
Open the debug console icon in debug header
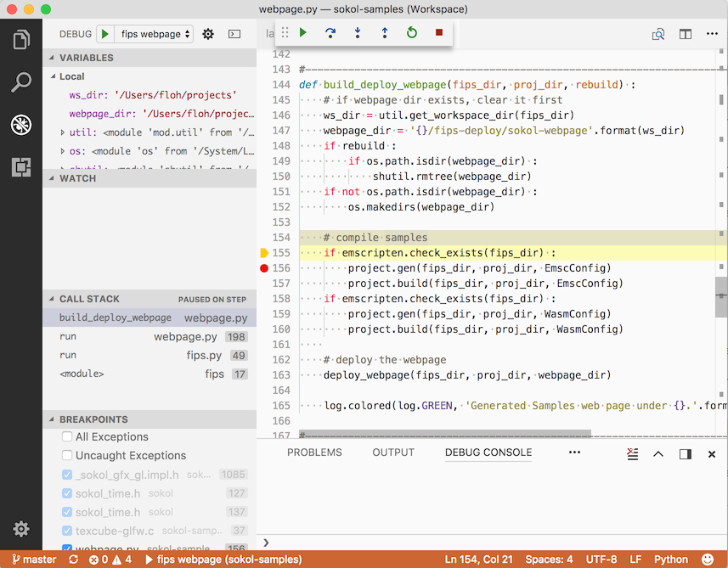(x=234, y=34)
